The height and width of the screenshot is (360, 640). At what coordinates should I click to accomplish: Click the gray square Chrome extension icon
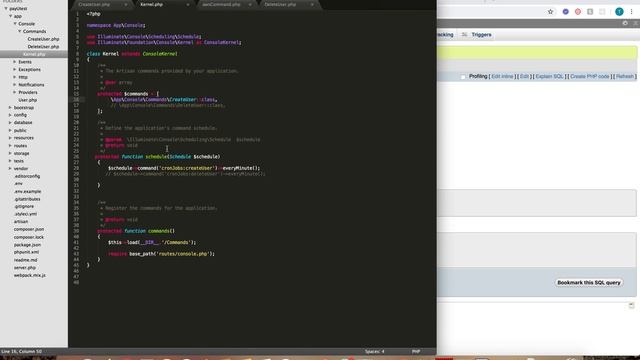point(590,12)
